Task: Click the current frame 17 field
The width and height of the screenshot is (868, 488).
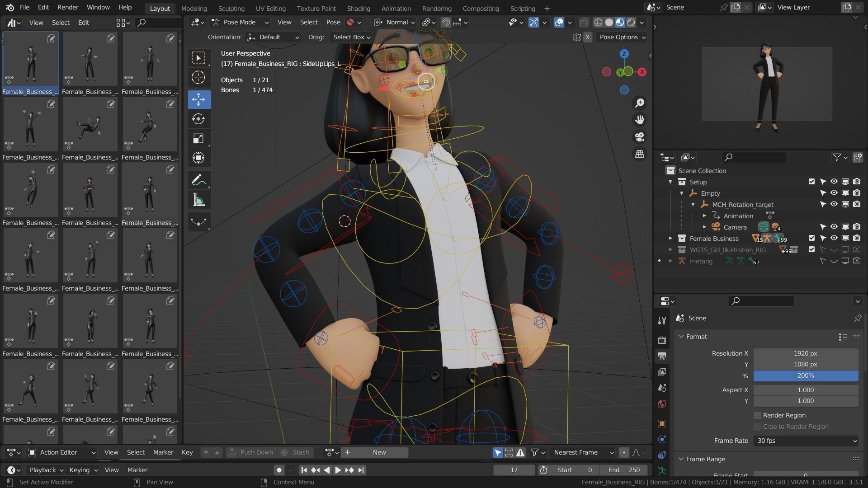Action: tap(514, 470)
